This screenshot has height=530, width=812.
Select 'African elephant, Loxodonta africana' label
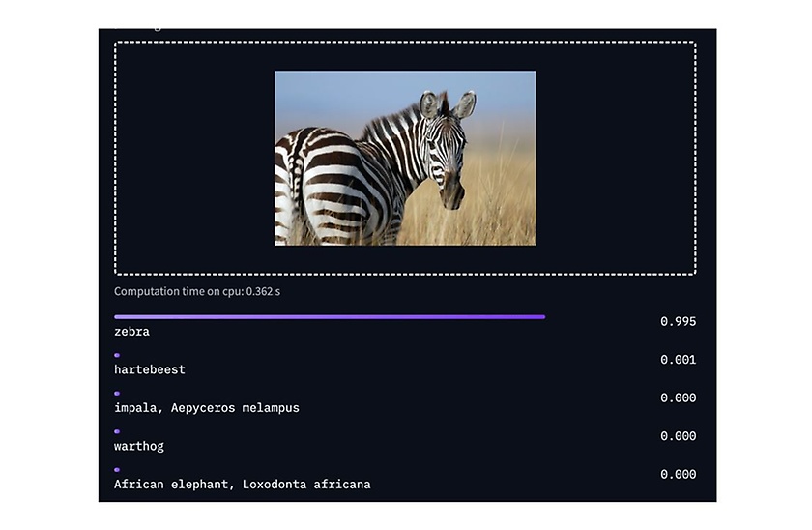[243, 485]
